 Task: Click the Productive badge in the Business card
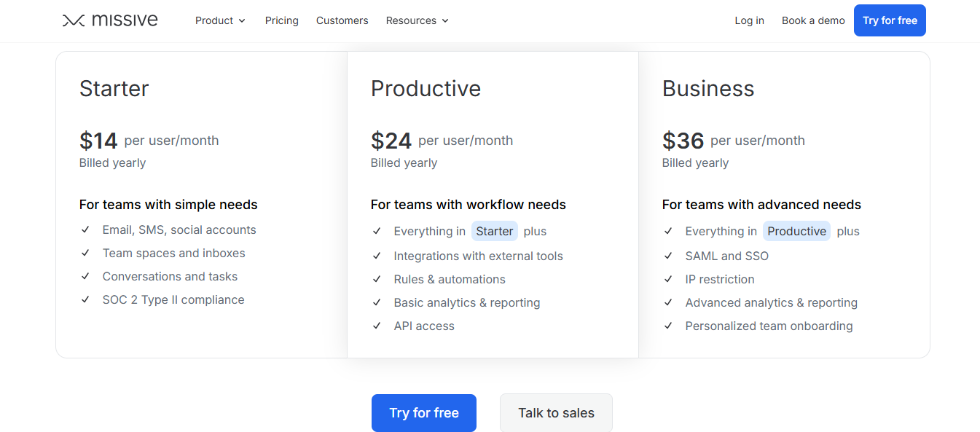pos(796,231)
